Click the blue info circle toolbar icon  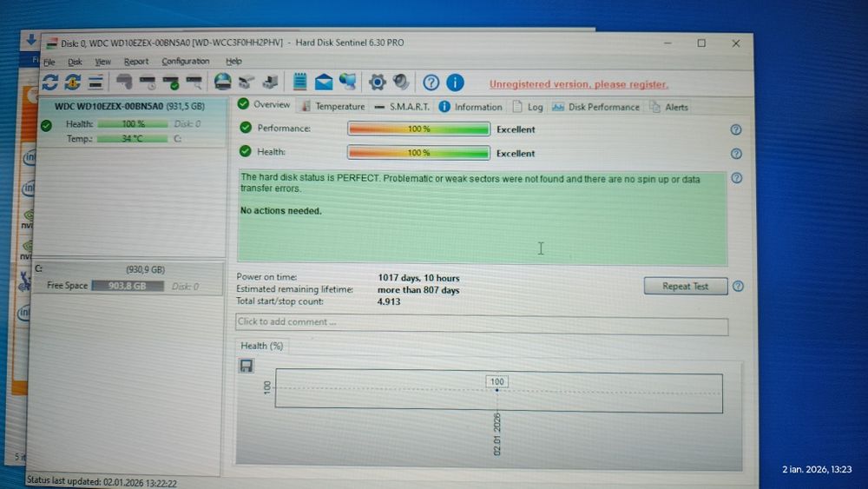tap(455, 83)
